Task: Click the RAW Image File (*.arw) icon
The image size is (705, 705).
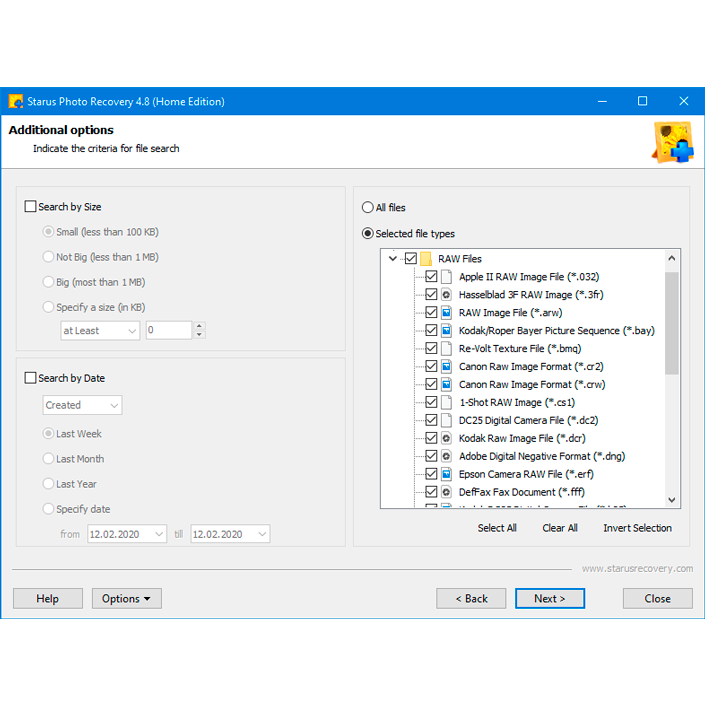Action: pos(446,313)
